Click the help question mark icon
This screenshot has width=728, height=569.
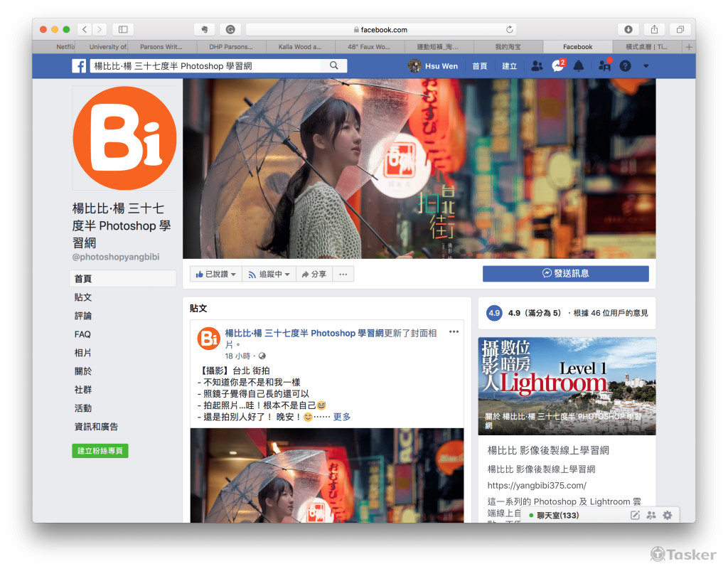(625, 66)
